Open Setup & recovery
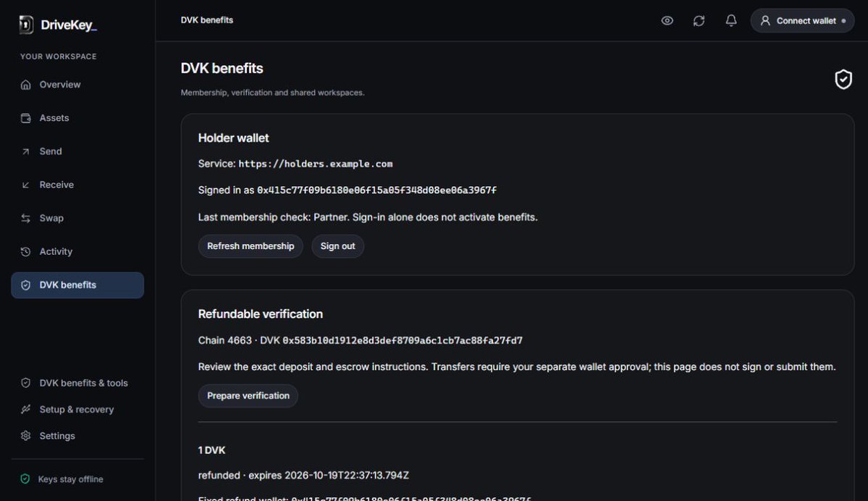The image size is (868, 501). pos(77,410)
